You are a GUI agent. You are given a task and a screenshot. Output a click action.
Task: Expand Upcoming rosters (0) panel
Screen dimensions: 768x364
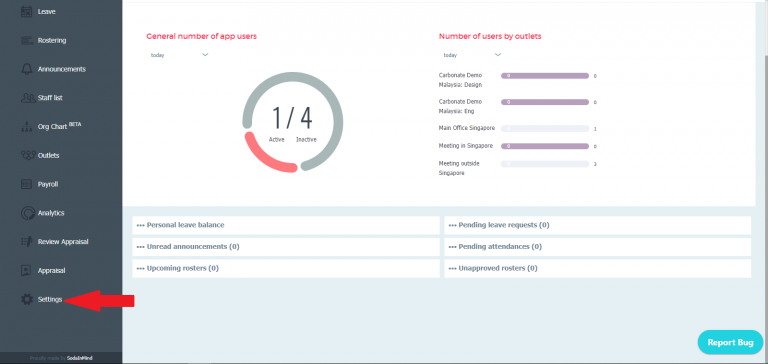pos(286,268)
